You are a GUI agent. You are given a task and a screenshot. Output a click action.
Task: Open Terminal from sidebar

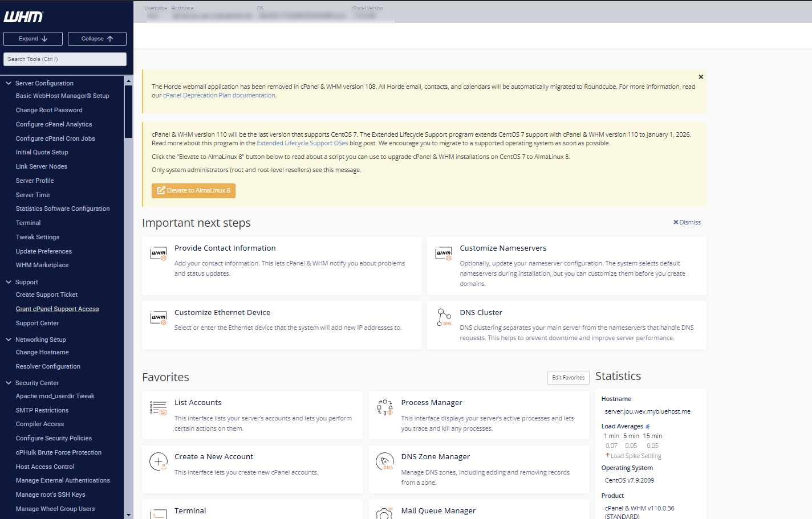29,223
